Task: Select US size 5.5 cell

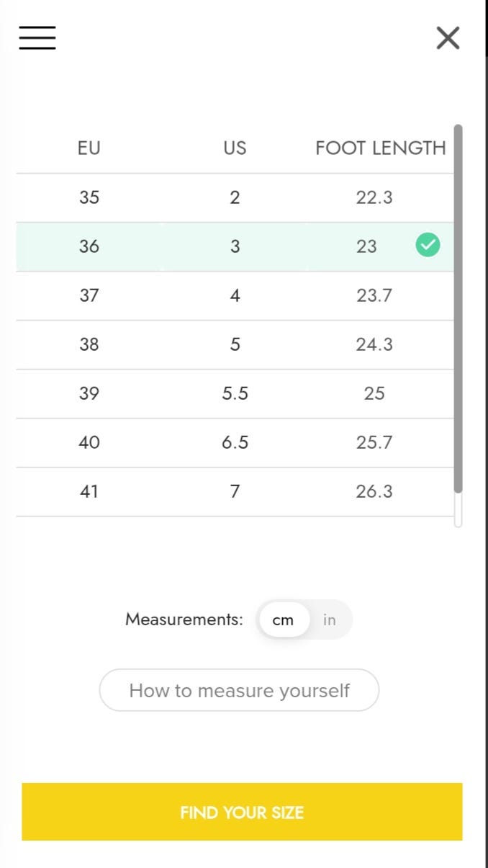Action: [x=235, y=393]
